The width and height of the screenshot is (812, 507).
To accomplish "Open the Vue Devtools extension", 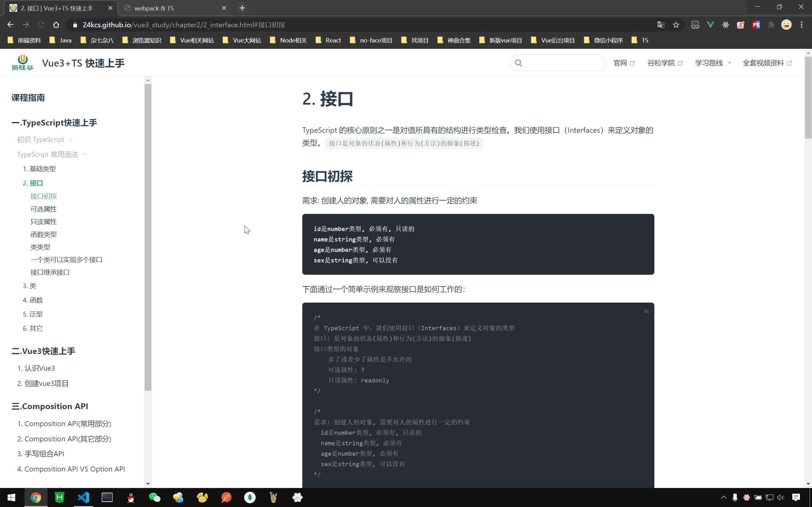I will point(710,24).
